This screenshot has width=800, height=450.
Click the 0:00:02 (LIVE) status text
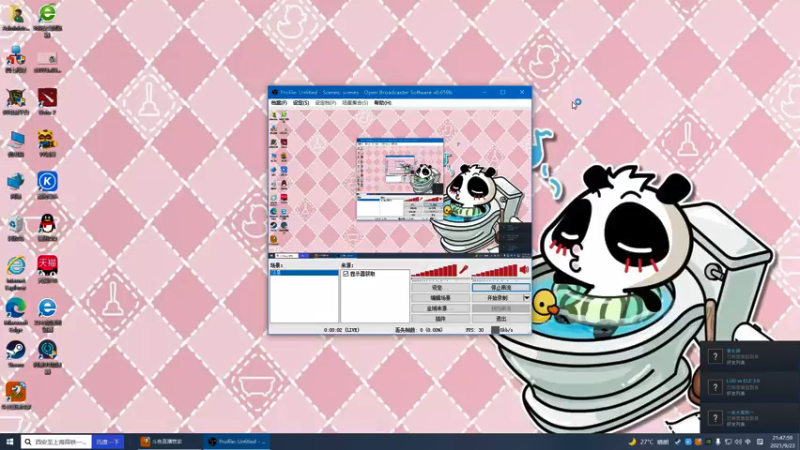pos(341,330)
